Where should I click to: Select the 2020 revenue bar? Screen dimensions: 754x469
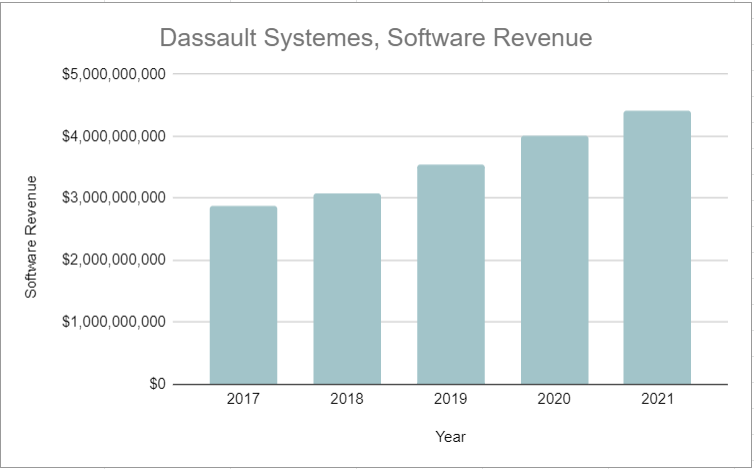554,260
